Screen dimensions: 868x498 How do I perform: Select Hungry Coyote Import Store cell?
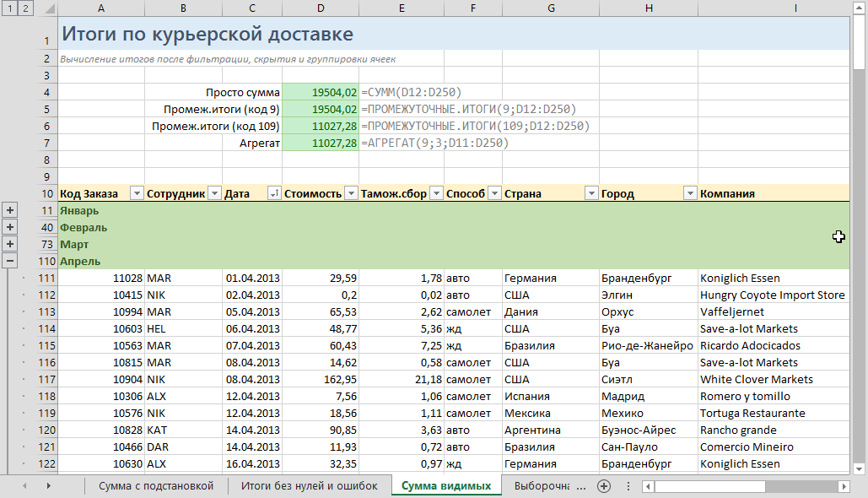click(774, 295)
